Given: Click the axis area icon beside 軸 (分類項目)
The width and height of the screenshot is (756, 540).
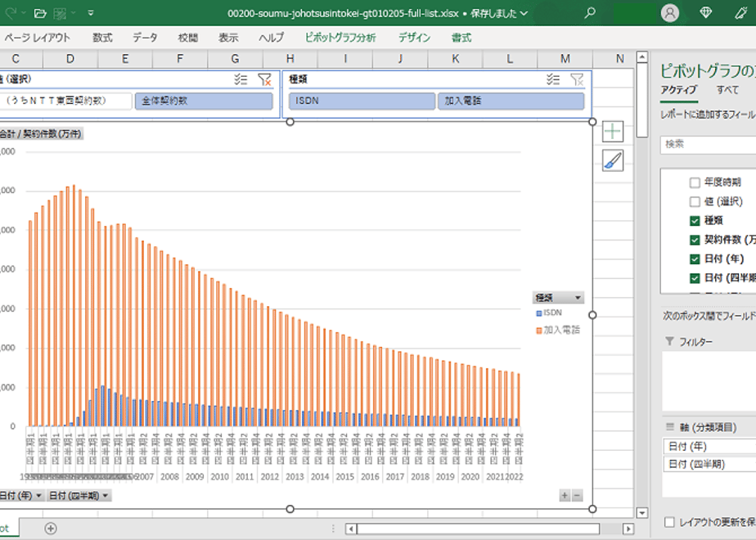Looking at the screenshot, I should (x=670, y=427).
